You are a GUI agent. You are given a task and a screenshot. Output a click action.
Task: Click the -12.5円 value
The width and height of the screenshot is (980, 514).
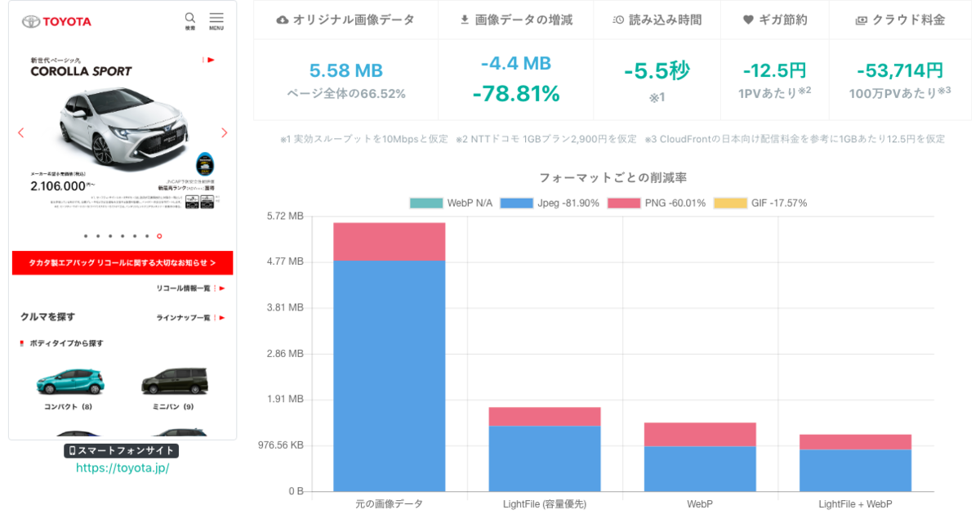click(775, 71)
